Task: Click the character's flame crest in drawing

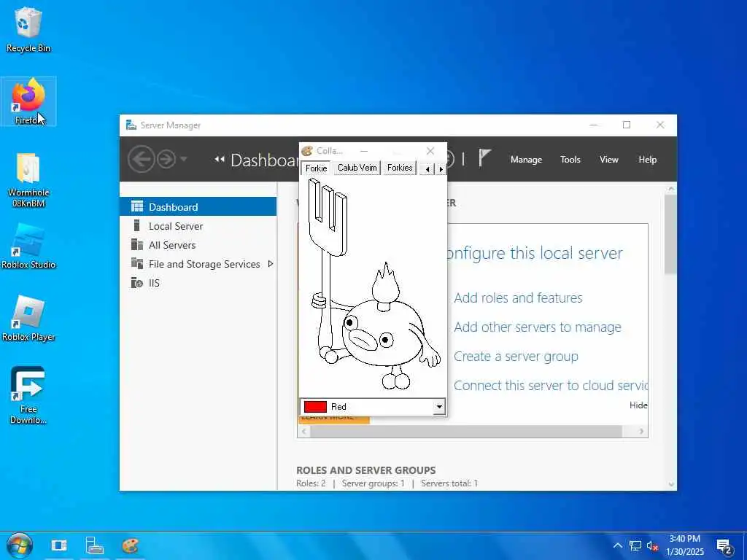Action: tap(385, 282)
